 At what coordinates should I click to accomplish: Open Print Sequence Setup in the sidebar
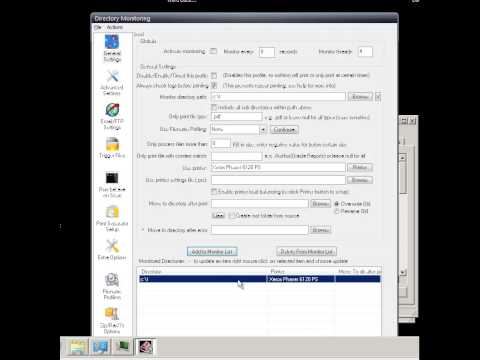point(112,219)
